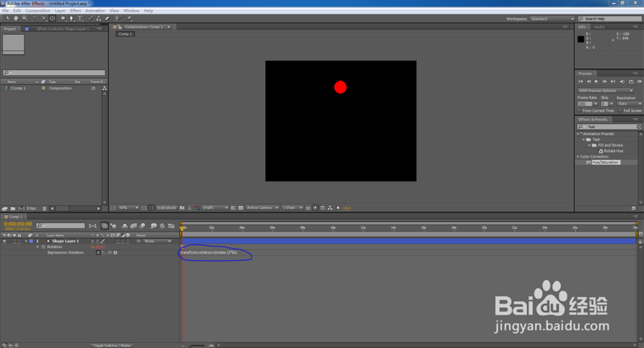Toggle transparency grid in composition viewer
The width and height of the screenshot is (644, 348).
241,208
